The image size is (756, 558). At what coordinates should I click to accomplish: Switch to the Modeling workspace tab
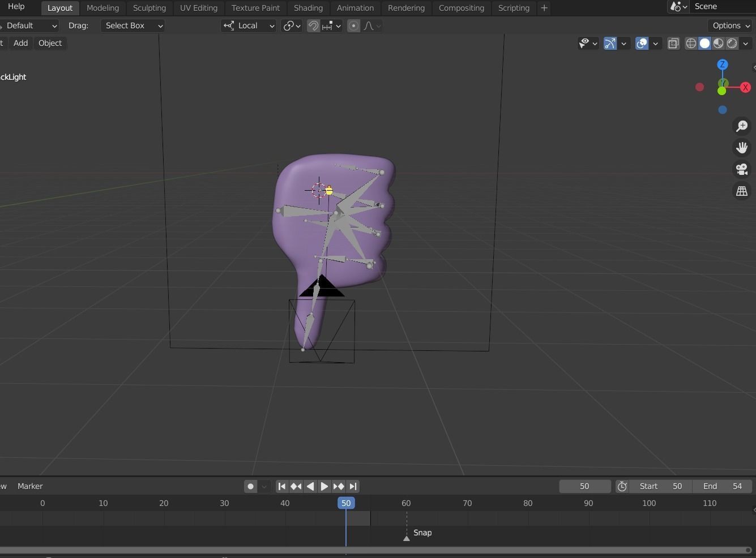(102, 8)
